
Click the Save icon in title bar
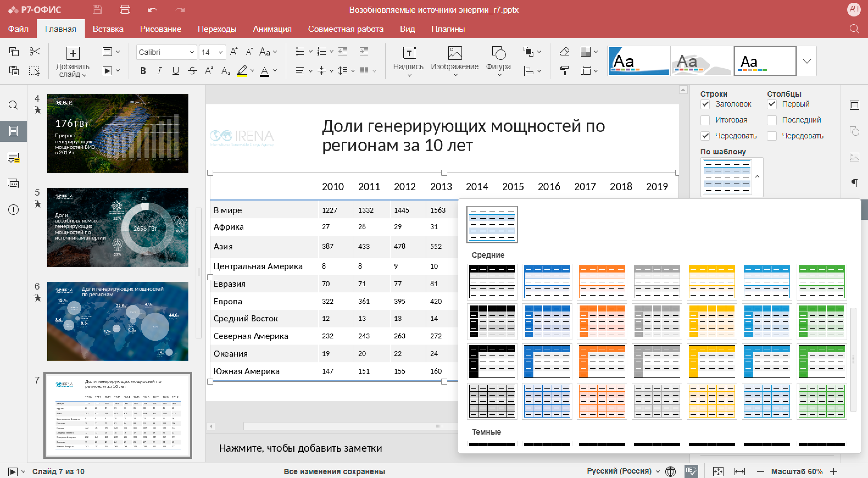pos(97,9)
